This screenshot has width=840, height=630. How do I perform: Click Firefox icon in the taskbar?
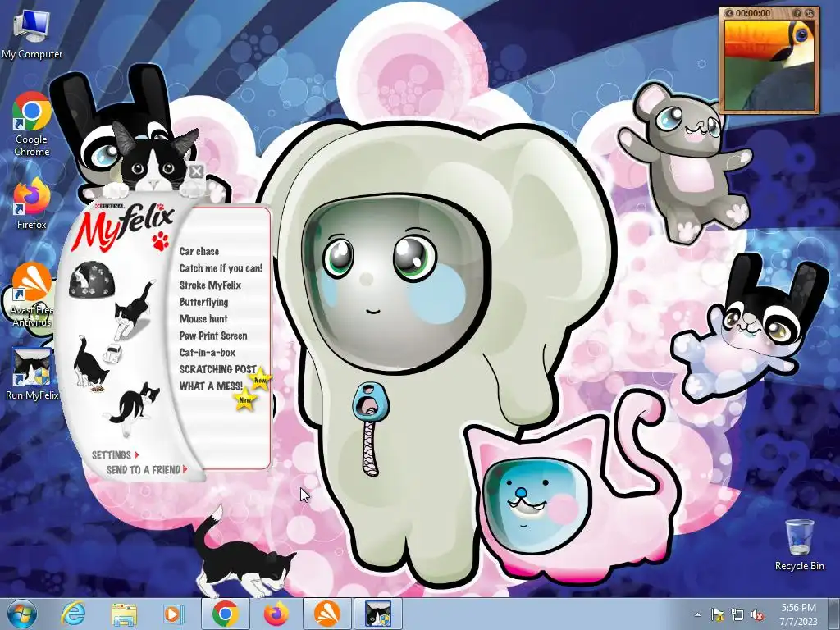[276, 614]
